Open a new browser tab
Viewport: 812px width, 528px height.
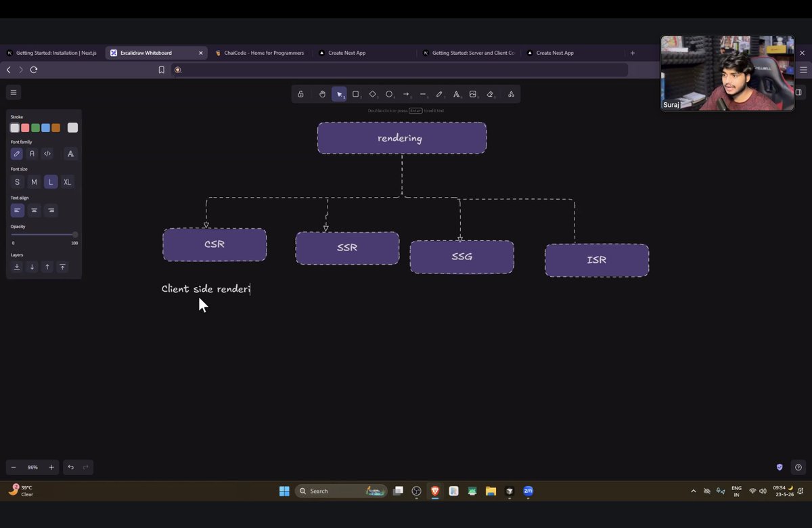[633, 53]
